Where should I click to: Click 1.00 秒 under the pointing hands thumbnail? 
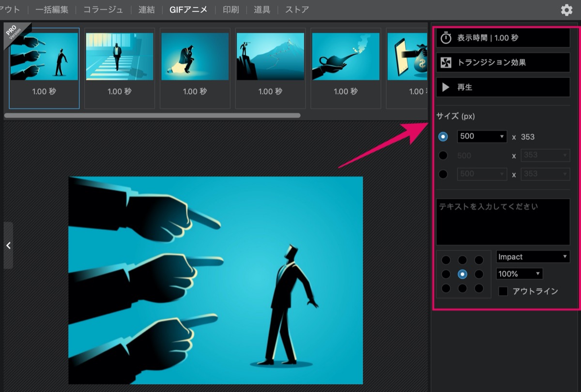coord(44,91)
